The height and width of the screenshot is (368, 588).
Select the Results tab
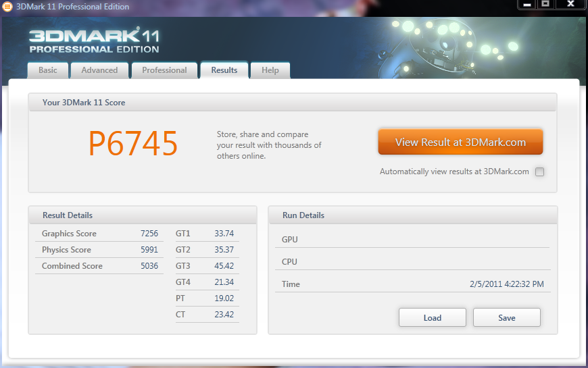tap(224, 70)
